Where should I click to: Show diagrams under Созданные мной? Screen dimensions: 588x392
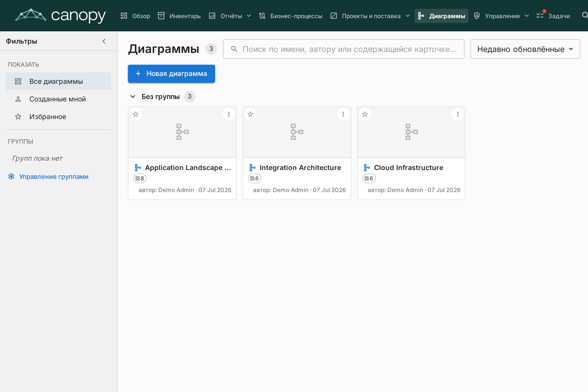tap(59, 99)
